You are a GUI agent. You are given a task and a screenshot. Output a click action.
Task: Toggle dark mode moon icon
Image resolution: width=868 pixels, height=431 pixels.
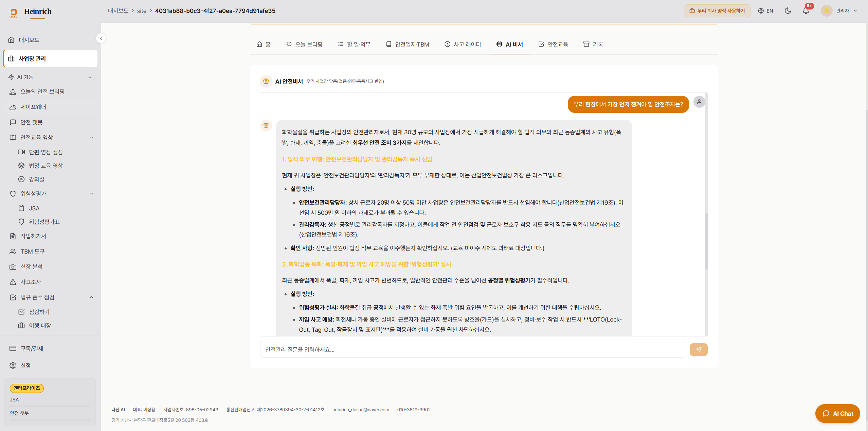788,11
